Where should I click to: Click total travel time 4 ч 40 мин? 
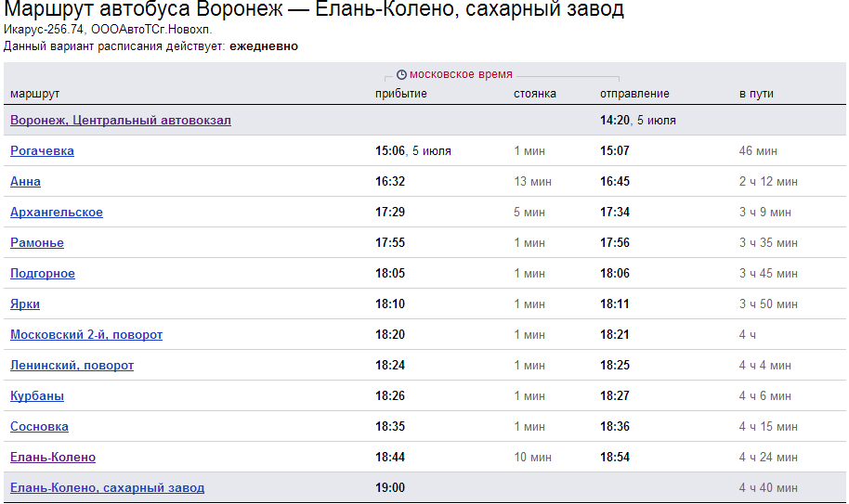(768, 488)
